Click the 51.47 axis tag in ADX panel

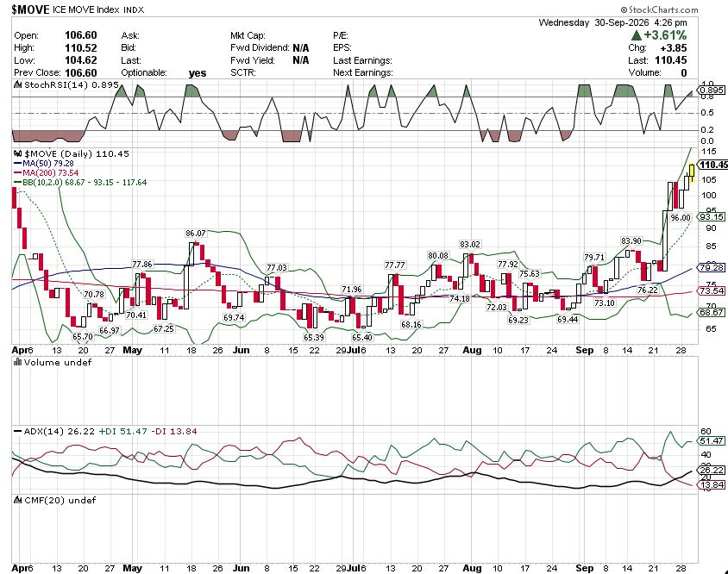tap(712, 440)
